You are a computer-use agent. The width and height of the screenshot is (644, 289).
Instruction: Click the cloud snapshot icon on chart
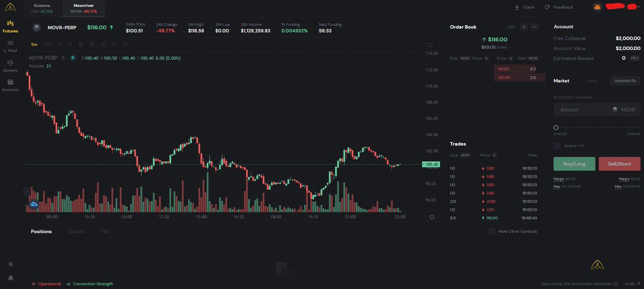pos(34,204)
